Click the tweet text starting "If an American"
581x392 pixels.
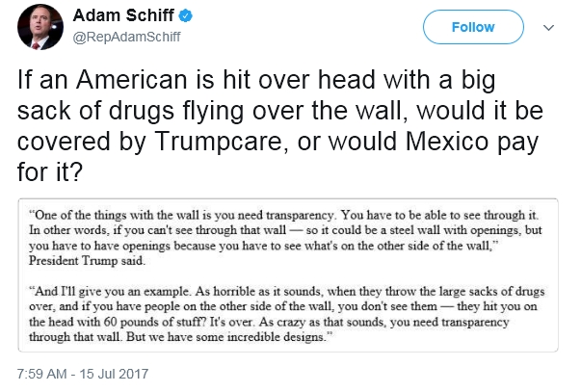tap(279, 126)
